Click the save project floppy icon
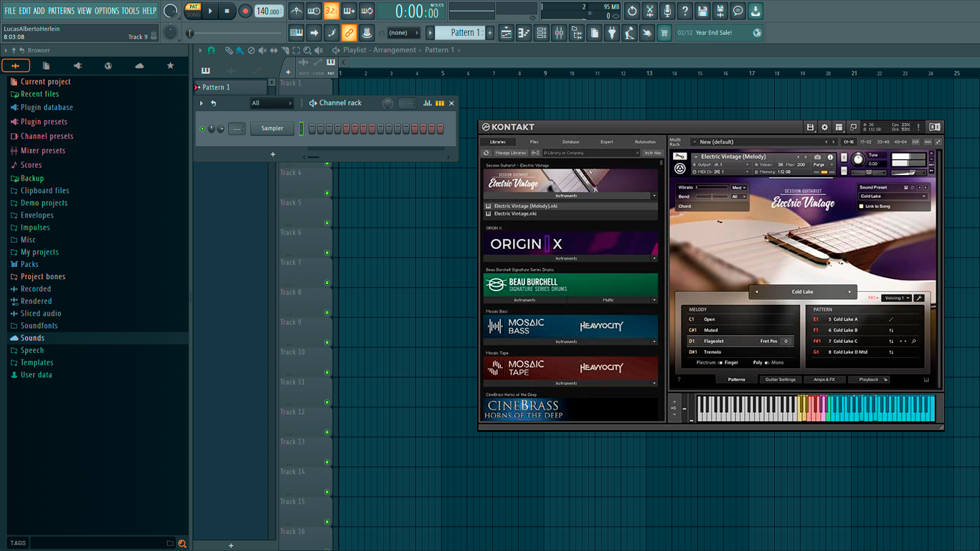The width and height of the screenshot is (980, 551). pos(702,11)
